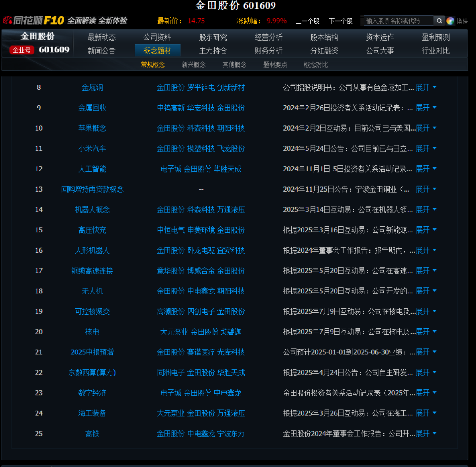Open the 2025中报预增 concept link

tap(92, 352)
